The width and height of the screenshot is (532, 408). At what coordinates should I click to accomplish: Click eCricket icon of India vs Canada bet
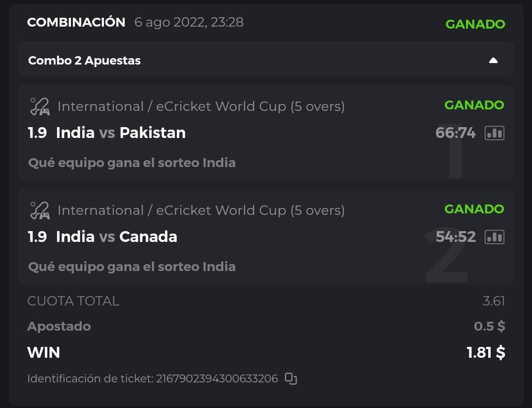click(x=39, y=210)
